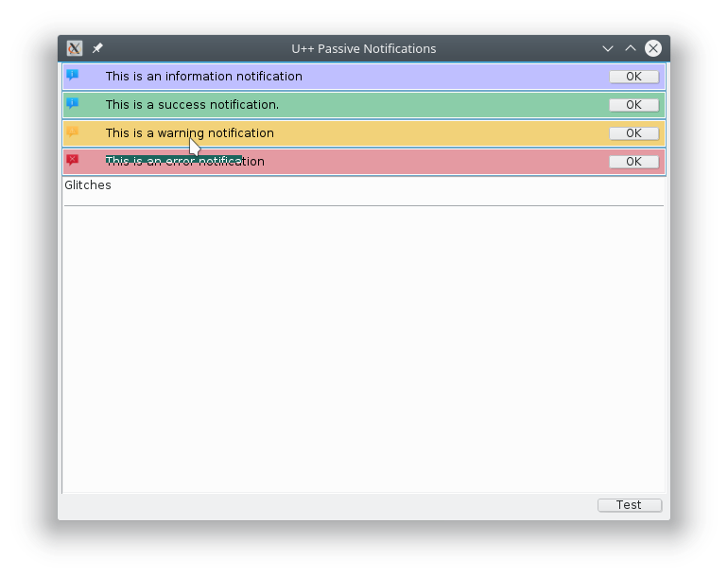Pin the window using the pushpin icon

tap(97, 48)
